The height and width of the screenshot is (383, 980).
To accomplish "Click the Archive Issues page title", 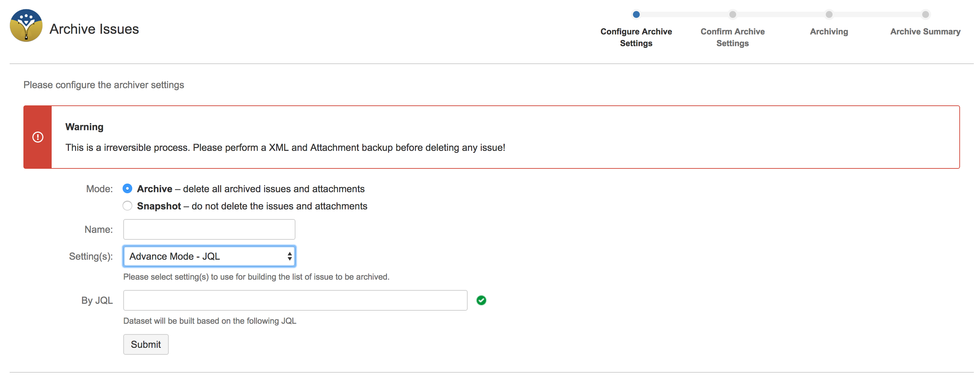I will click(x=94, y=29).
